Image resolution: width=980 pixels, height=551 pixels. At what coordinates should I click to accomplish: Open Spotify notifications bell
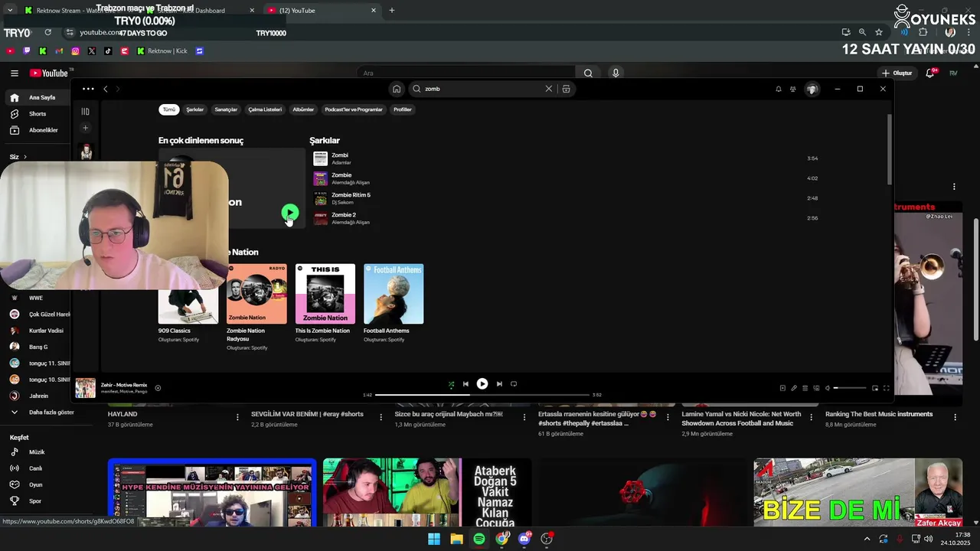[x=779, y=89]
